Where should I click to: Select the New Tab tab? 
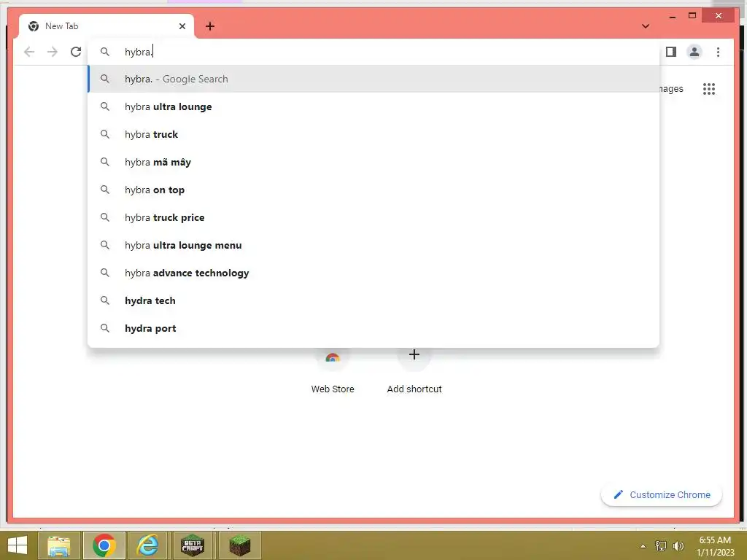click(107, 26)
